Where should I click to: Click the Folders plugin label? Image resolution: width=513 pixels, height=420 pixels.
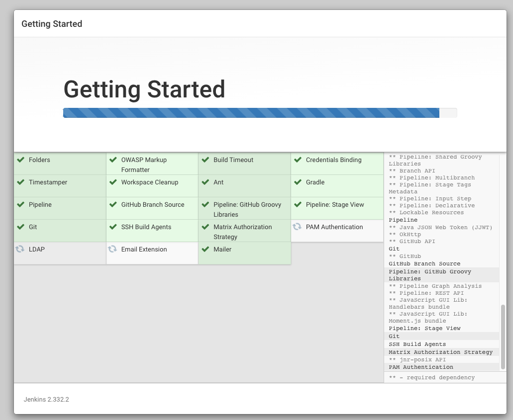pos(39,160)
